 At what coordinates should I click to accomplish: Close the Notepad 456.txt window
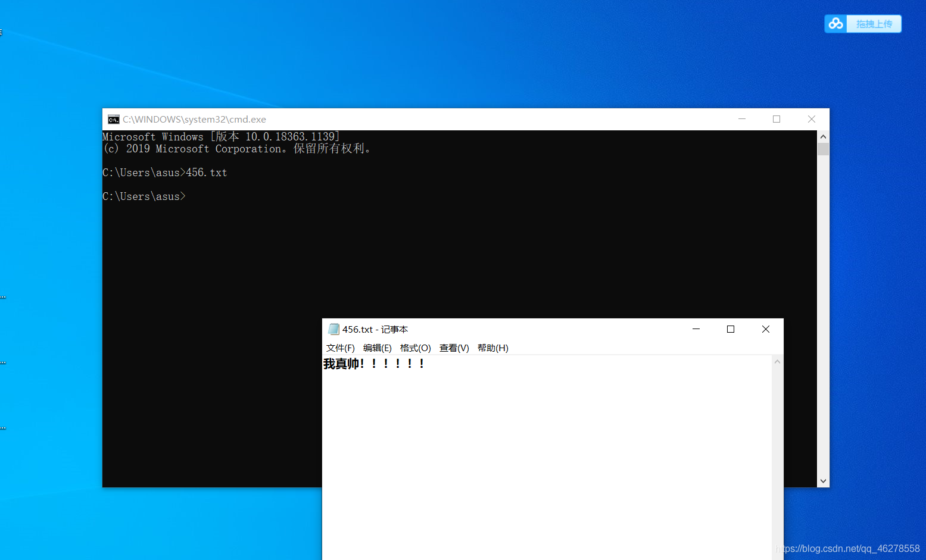point(766,329)
